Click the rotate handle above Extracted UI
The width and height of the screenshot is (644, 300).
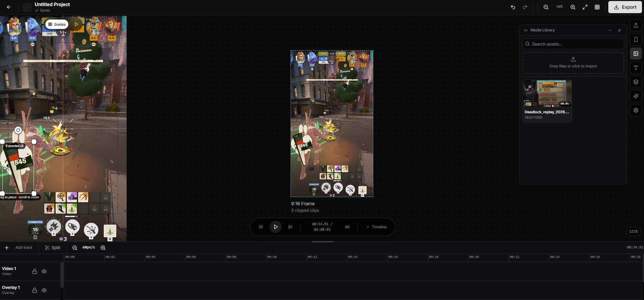point(18,130)
